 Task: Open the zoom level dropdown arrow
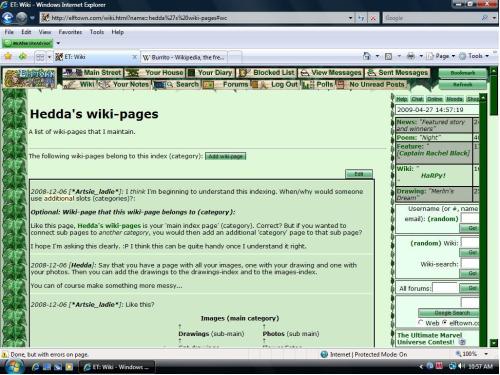[486, 354]
